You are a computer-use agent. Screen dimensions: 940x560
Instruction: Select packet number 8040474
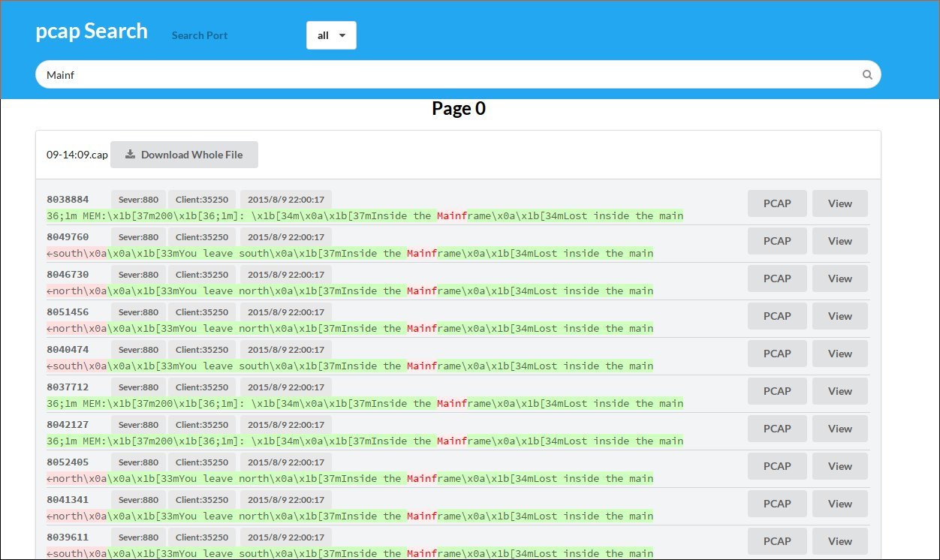click(x=68, y=350)
